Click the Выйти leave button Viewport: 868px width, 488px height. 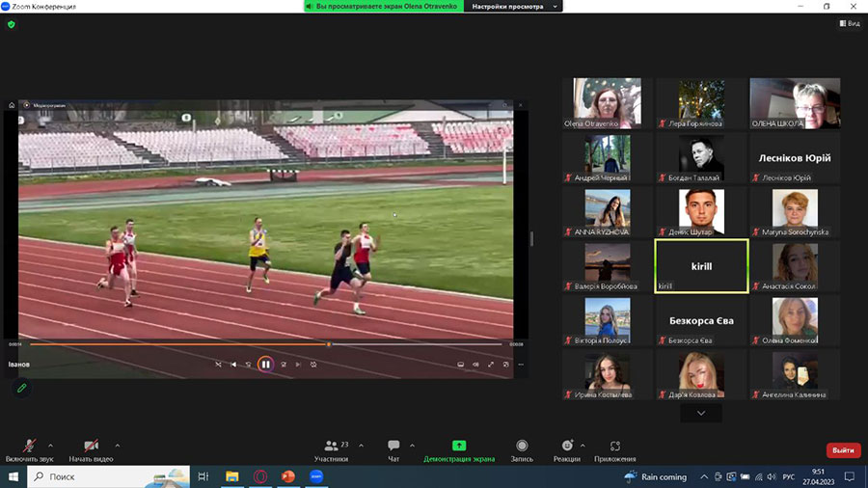click(842, 450)
